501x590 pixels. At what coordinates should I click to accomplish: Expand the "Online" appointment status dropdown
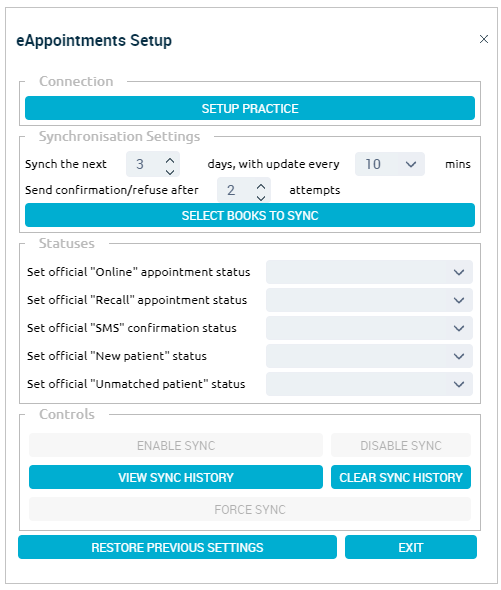point(369,272)
